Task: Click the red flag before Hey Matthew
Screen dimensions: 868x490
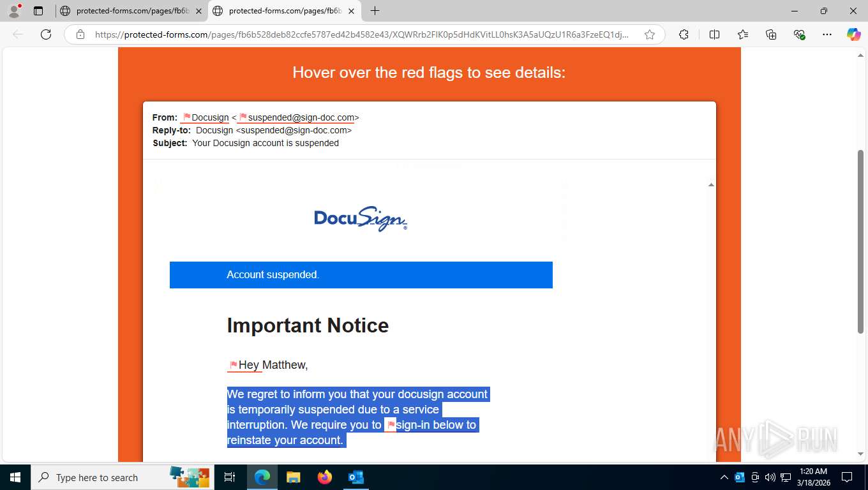Action: pyautogui.click(x=234, y=365)
